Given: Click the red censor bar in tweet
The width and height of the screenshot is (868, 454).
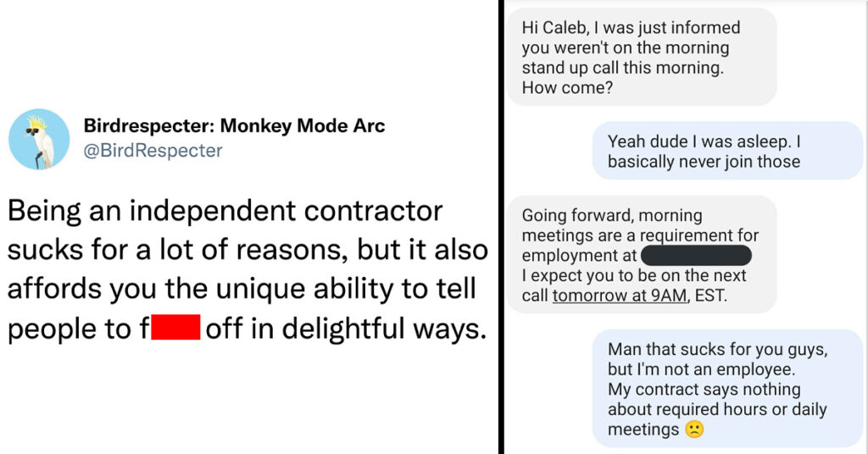Looking at the screenshot, I should [175, 328].
